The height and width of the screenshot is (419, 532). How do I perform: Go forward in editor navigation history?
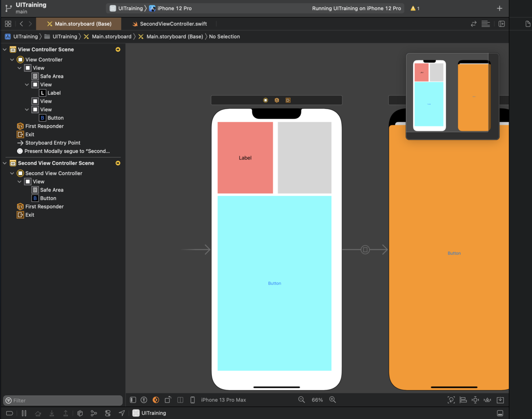pos(30,24)
